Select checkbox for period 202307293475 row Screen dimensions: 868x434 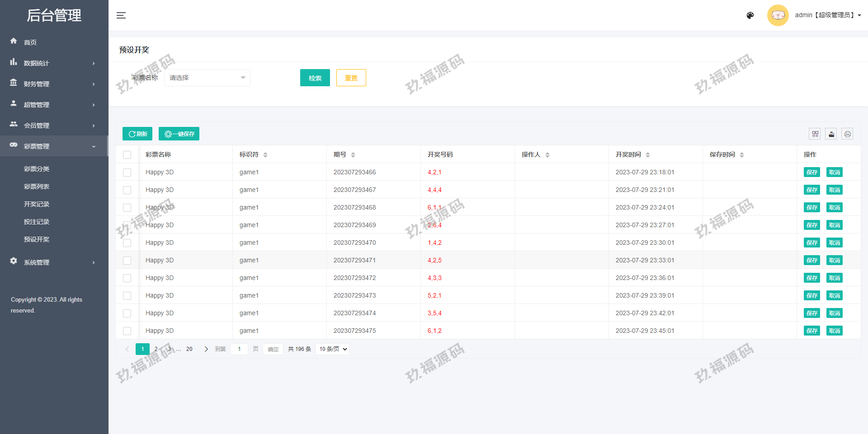[127, 331]
